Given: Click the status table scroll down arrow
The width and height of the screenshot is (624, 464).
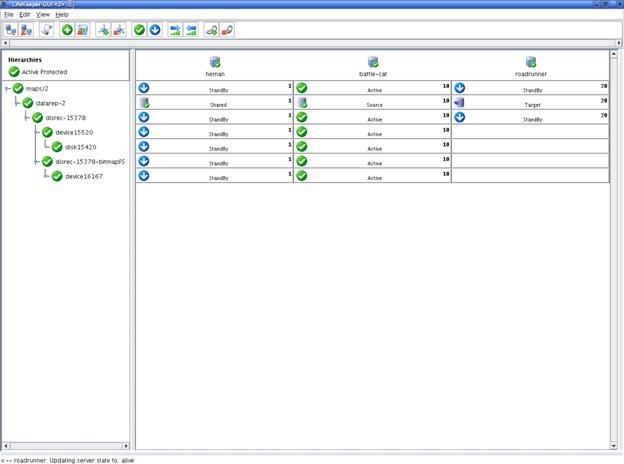Looking at the screenshot, I should [x=614, y=446].
